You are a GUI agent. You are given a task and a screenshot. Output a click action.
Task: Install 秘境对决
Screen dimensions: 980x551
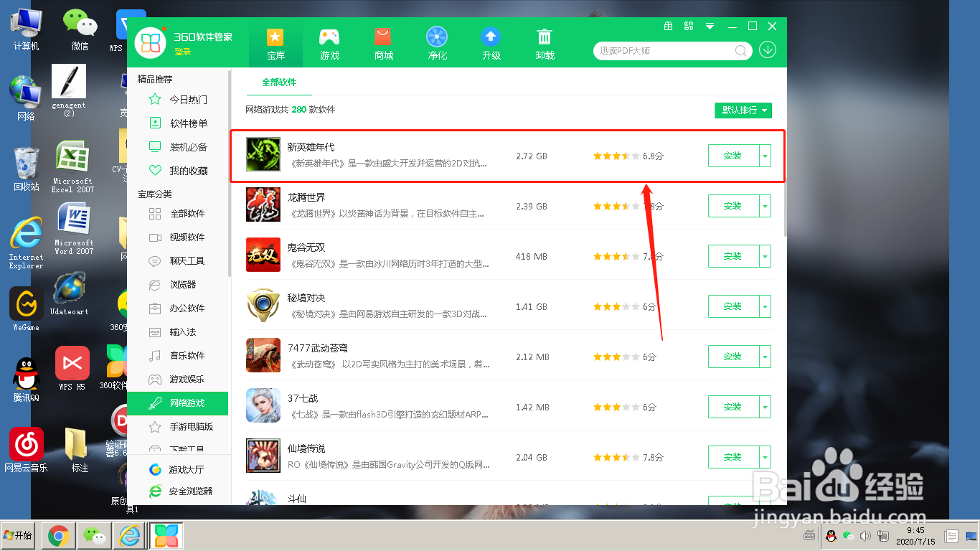733,306
